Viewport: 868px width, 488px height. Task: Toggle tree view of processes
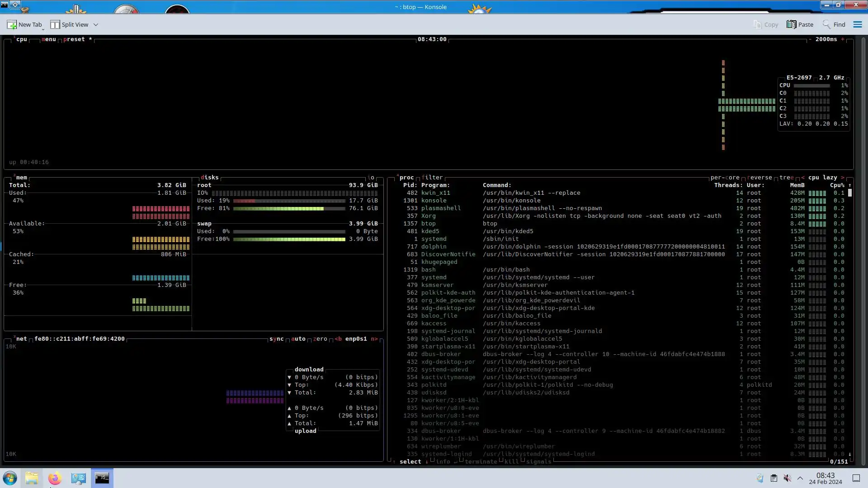coord(786,178)
